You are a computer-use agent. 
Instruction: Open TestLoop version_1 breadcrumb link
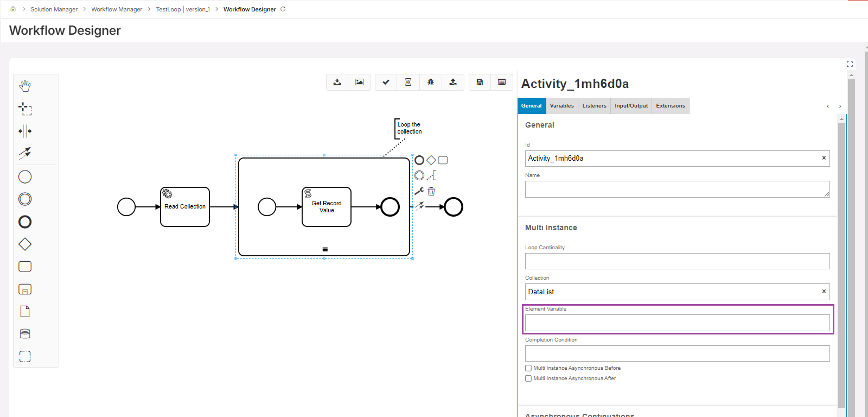(x=183, y=9)
